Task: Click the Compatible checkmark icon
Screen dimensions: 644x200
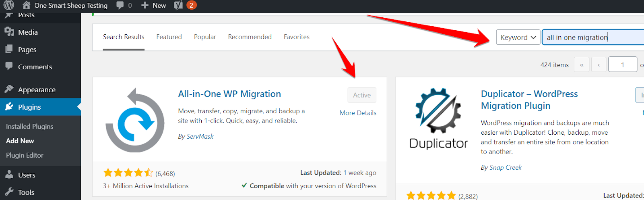Action: click(x=244, y=185)
